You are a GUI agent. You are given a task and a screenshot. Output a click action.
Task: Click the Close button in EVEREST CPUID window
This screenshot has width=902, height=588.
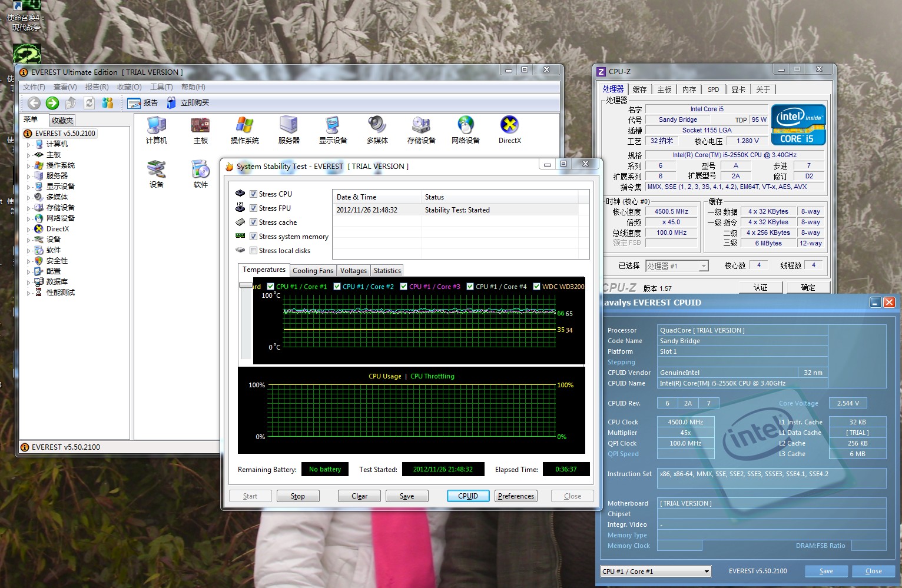tap(874, 571)
